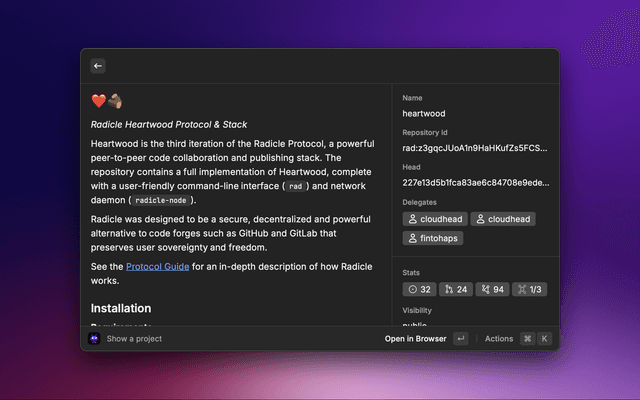Click the wood log emoji
Image resolution: width=640 pixels, height=400 pixels.
tap(114, 101)
